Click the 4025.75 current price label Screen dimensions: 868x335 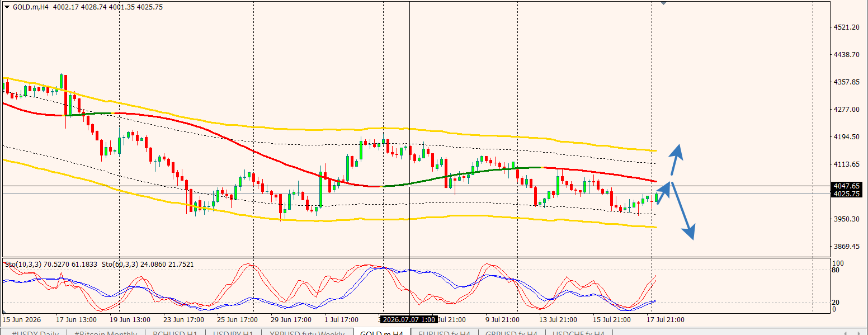coord(846,194)
